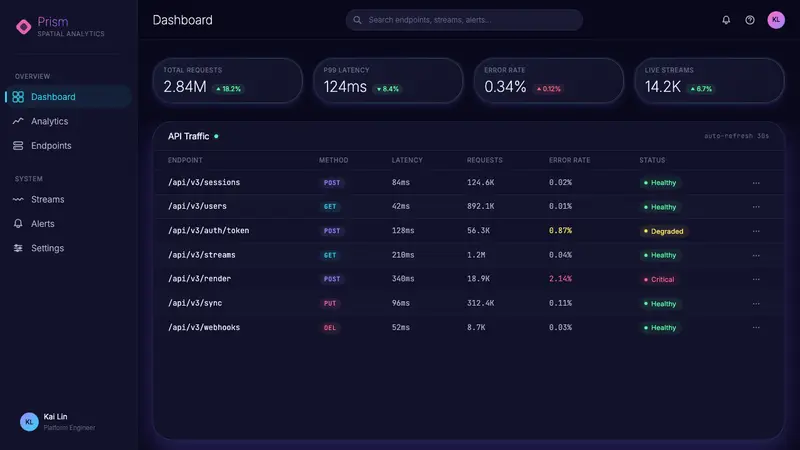
Task: Open more options for /api/v3/webhooks row
Action: coord(756,328)
